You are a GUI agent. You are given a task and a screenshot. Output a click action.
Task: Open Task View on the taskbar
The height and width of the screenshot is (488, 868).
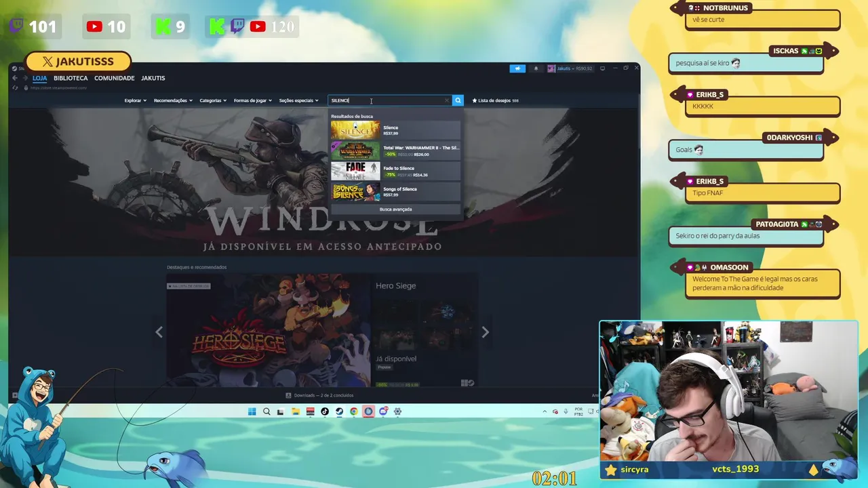[x=280, y=411]
